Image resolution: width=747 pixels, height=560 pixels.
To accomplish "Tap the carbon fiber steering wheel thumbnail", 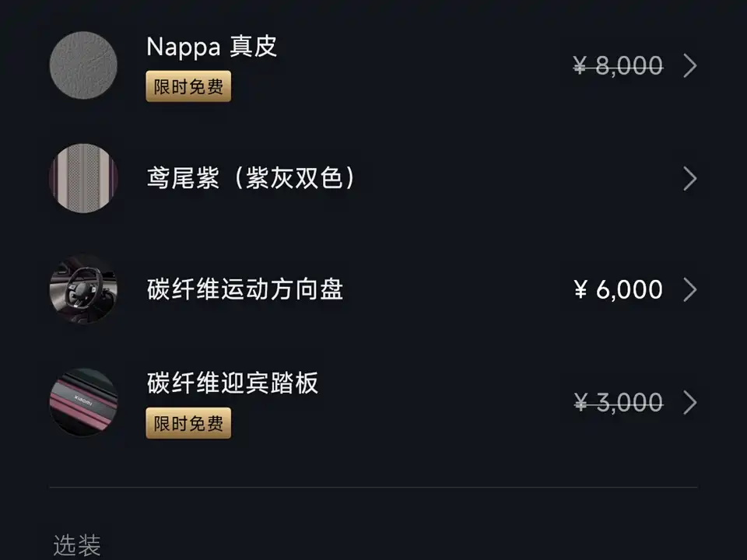I will click(x=83, y=289).
